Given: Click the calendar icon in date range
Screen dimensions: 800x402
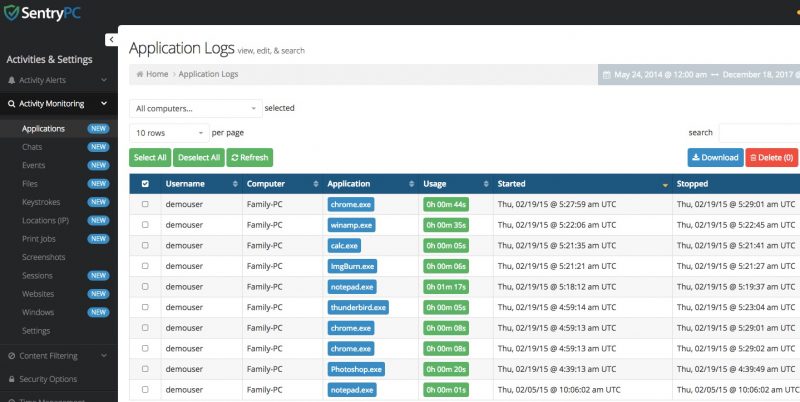Looking at the screenshot, I should click(x=607, y=75).
